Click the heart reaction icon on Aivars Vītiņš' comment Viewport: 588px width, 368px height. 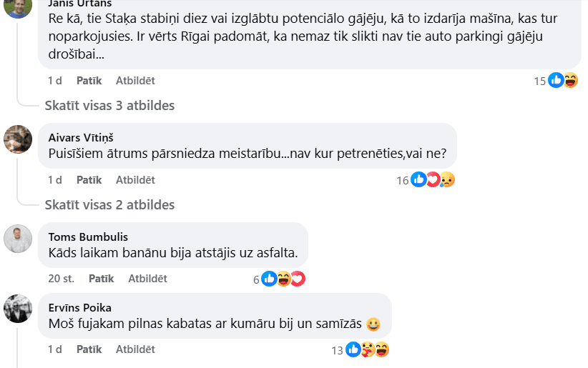pyautogui.click(x=433, y=180)
